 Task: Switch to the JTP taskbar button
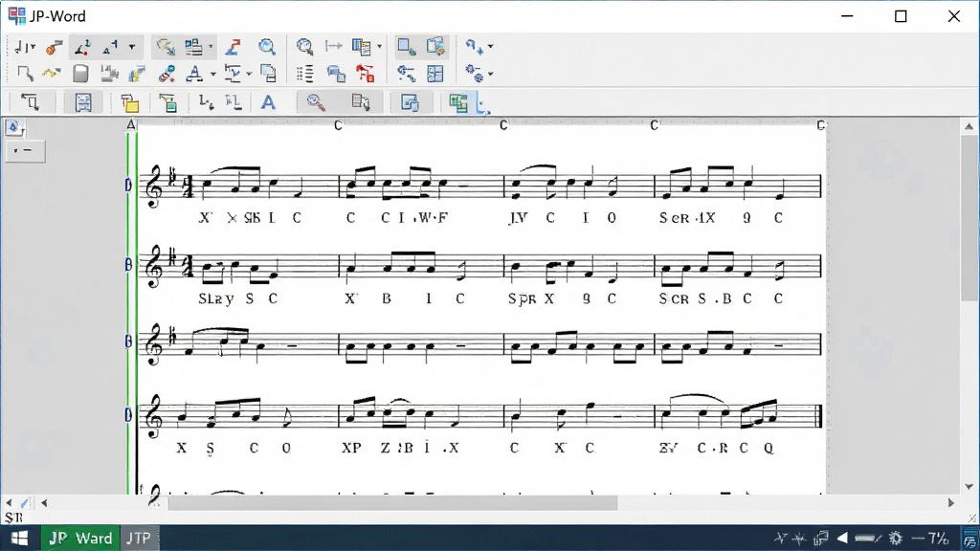coord(139,538)
